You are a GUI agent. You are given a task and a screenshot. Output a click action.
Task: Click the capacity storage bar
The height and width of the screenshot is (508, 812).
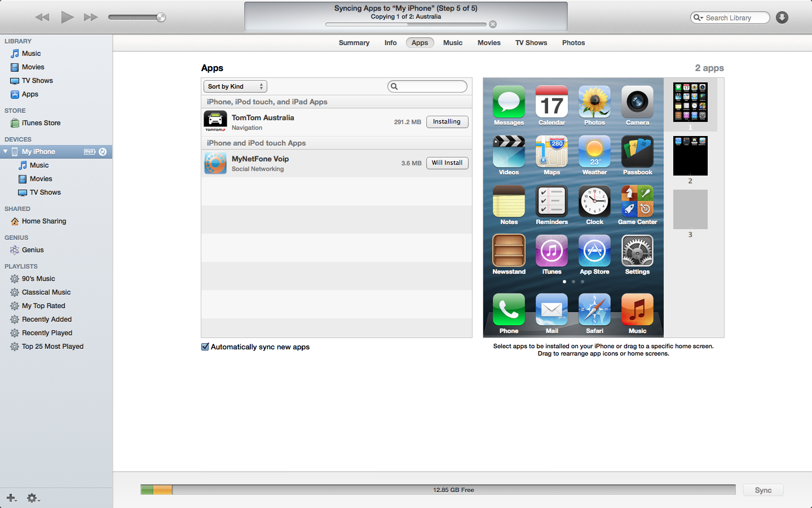tap(438, 490)
